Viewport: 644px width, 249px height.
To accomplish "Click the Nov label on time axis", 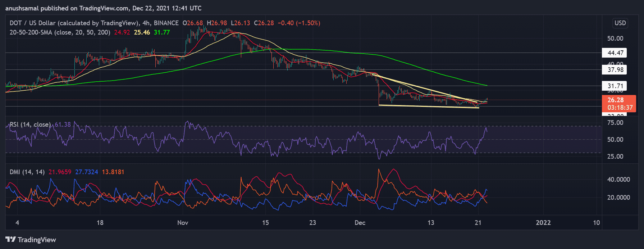I will (183, 223).
